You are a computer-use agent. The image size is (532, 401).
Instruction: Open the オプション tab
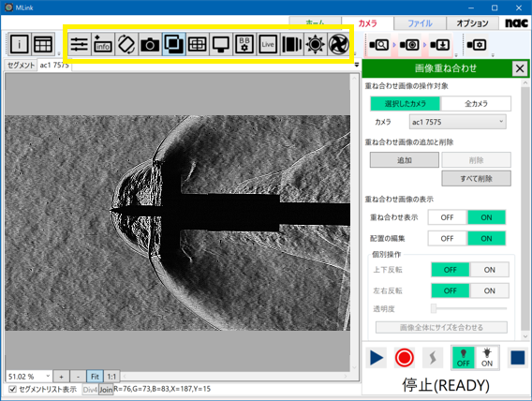click(x=472, y=23)
